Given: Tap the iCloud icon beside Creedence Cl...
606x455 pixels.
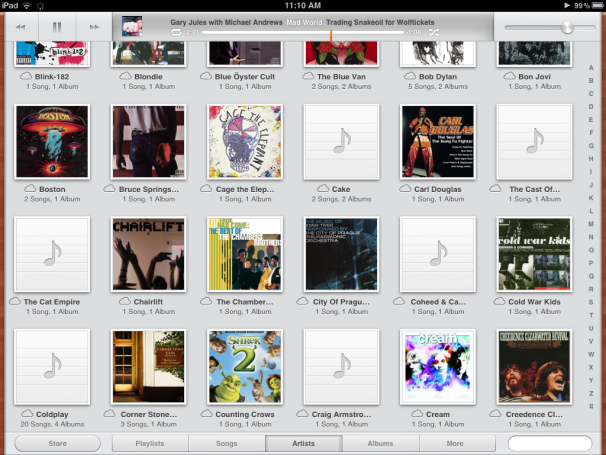Looking at the screenshot, I should pos(495,413).
